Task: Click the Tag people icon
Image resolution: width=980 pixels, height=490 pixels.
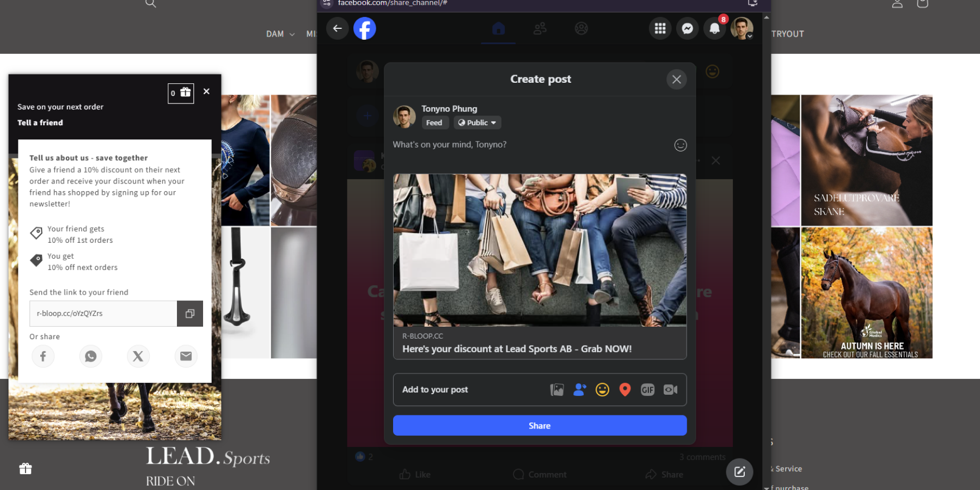Action: pyautogui.click(x=579, y=390)
